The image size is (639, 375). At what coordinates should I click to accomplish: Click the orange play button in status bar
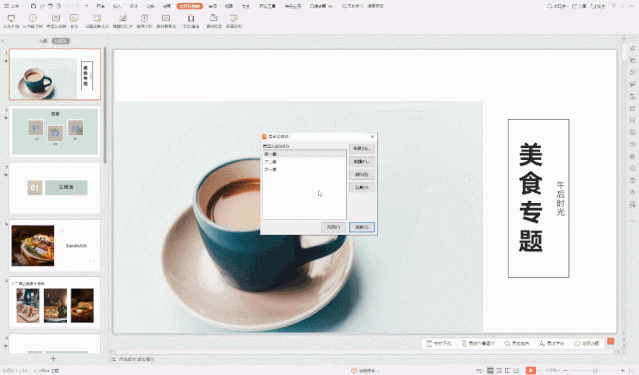[x=531, y=370]
